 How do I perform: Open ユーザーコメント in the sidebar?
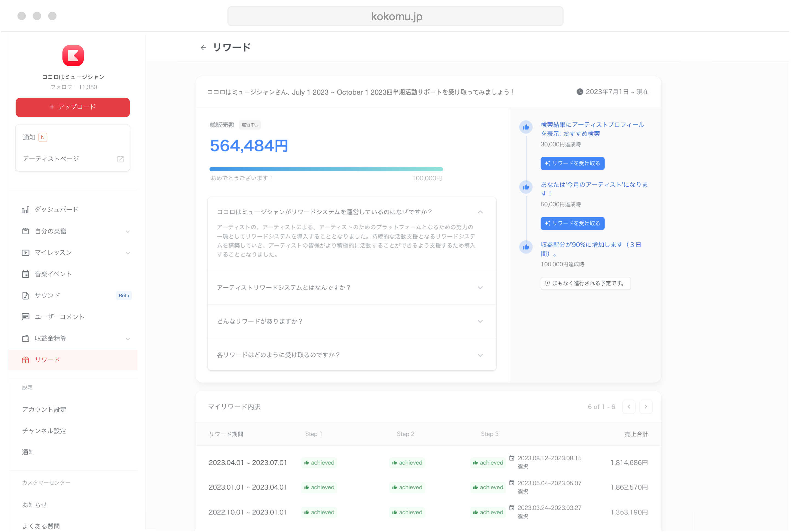coord(73,317)
